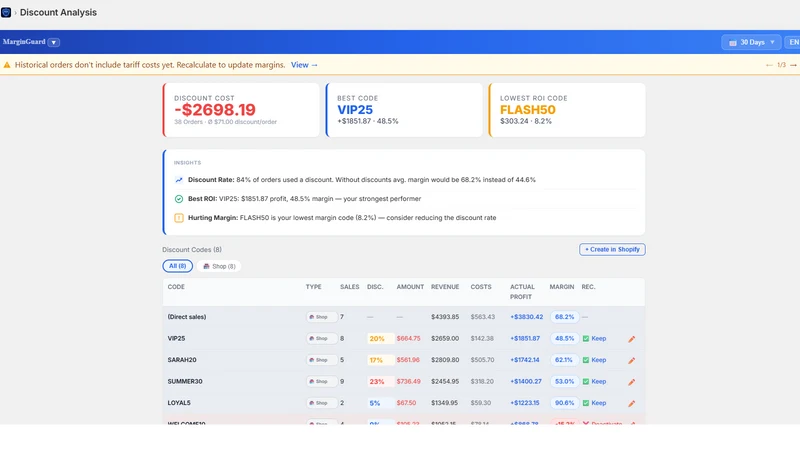The width and height of the screenshot is (800, 450).
Task: Sort by the SALES column header
Action: [x=349, y=287]
